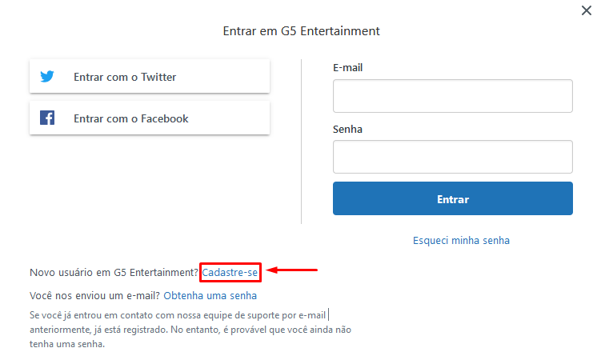Close the login dialog with the X
Image resolution: width=601 pixels, height=364 pixels.
587,10
